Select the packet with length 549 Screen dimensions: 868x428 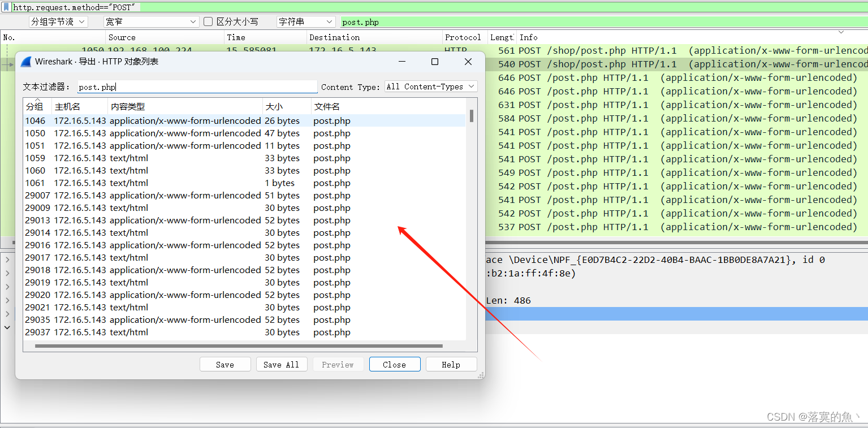[x=676, y=173]
